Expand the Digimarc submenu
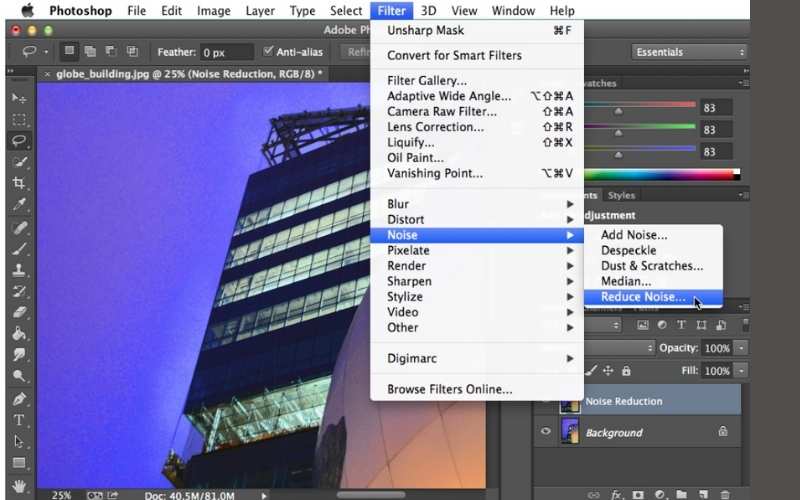 477,358
